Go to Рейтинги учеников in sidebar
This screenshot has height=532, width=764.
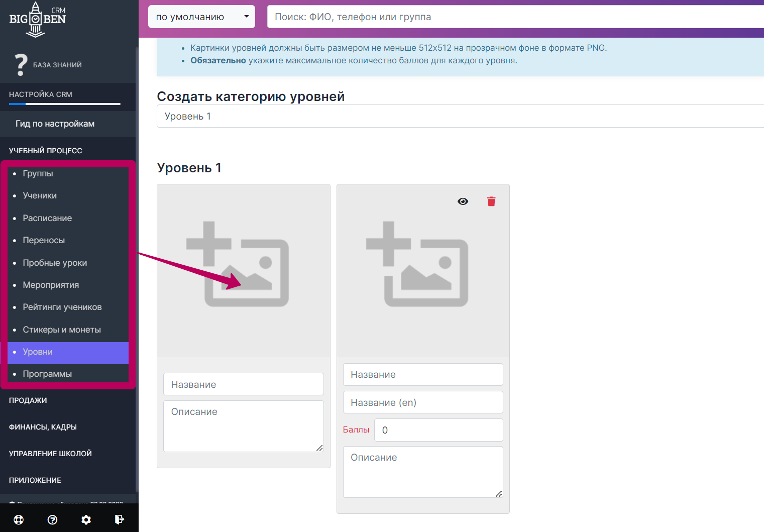62,307
